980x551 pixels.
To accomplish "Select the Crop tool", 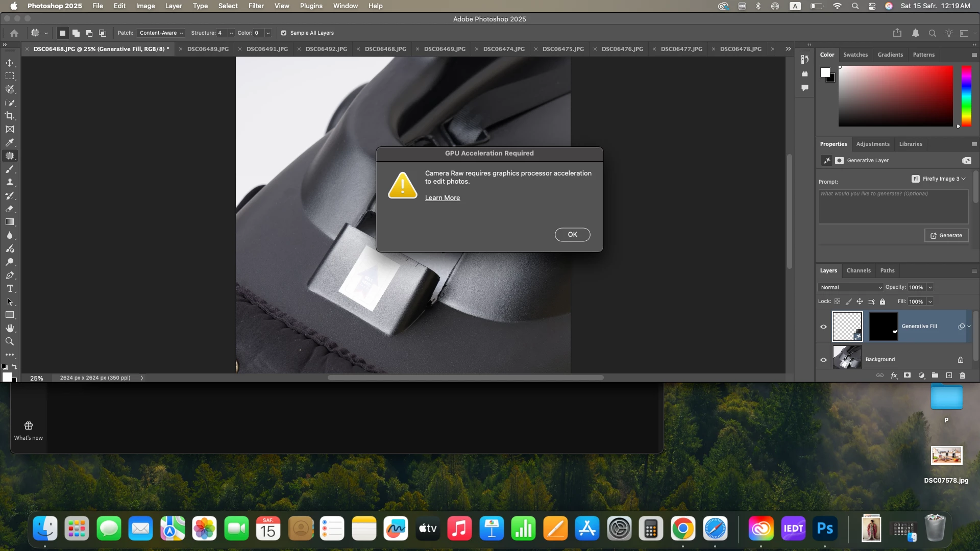I will [x=10, y=116].
